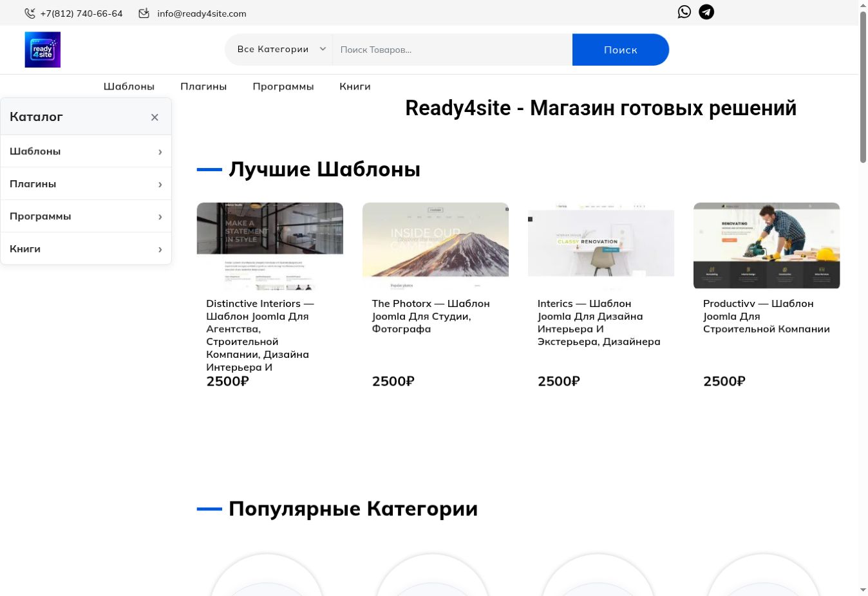Click the phone handset icon
Viewport: 868px width, 596px height.
click(x=30, y=14)
